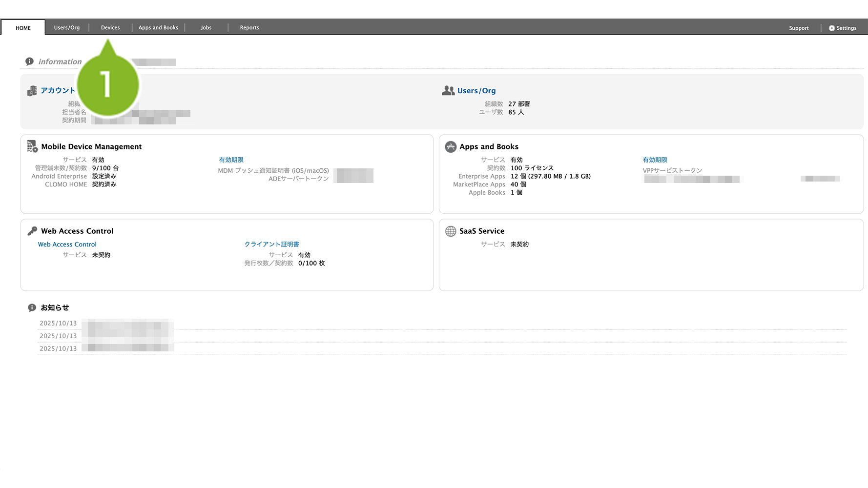The image size is (868, 488).
Task: Click the クライアント証明書 link
Action: tap(272, 244)
